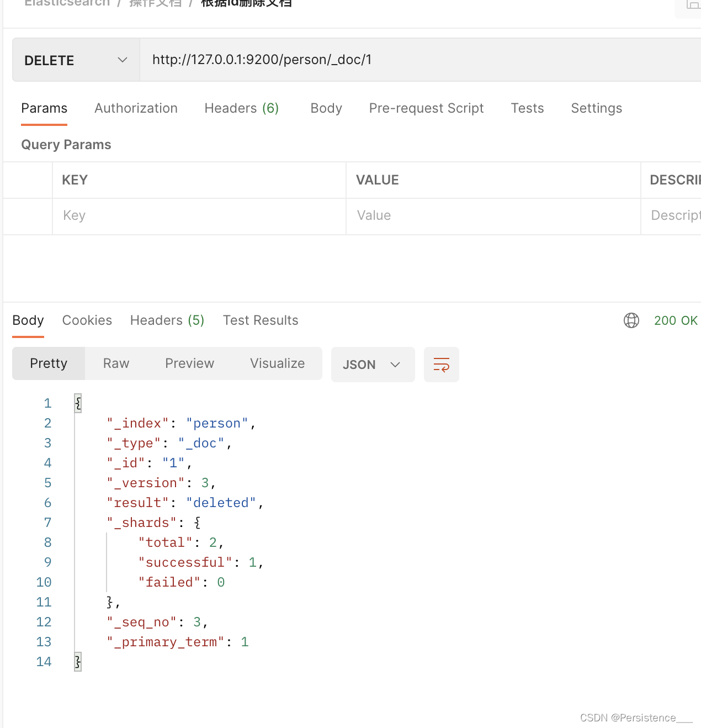Select the Preview view
This screenshot has height=728, width=701.
tap(189, 363)
